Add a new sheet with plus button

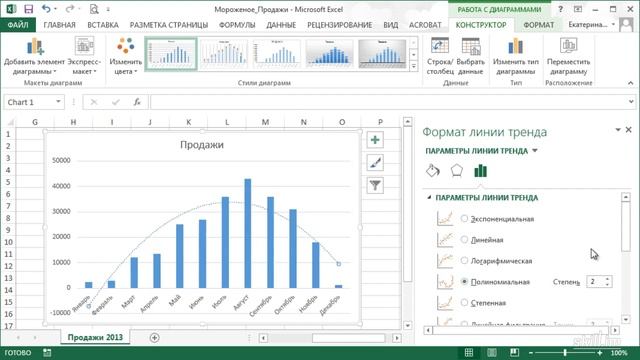pyautogui.click(x=154, y=338)
